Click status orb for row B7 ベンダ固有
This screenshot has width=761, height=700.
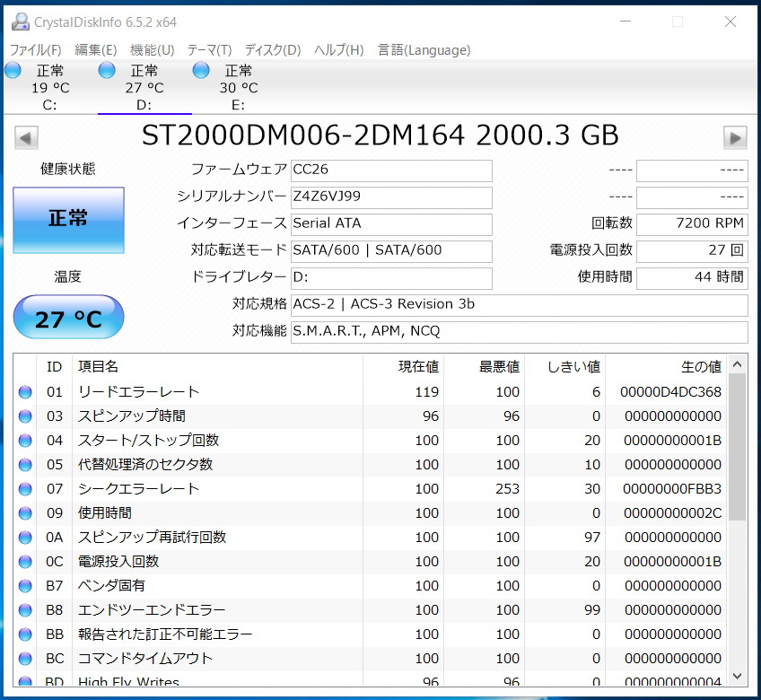(x=25, y=586)
